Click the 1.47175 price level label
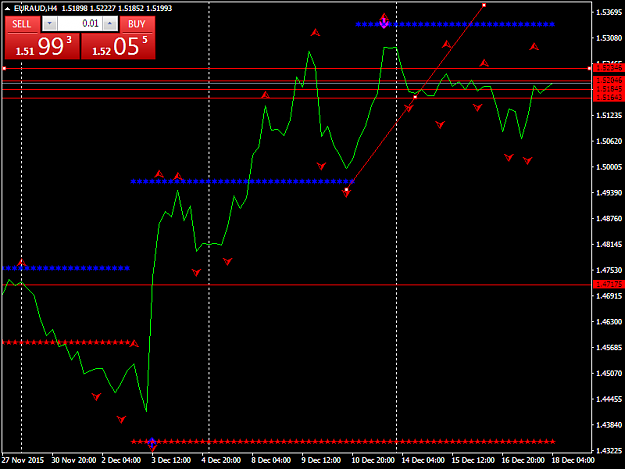The height and width of the screenshot is (469, 625). [608, 284]
